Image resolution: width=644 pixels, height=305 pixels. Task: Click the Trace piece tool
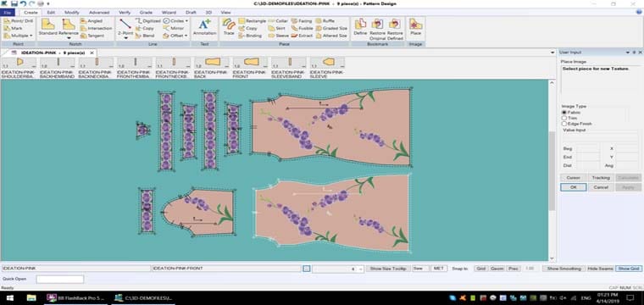tap(229, 27)
